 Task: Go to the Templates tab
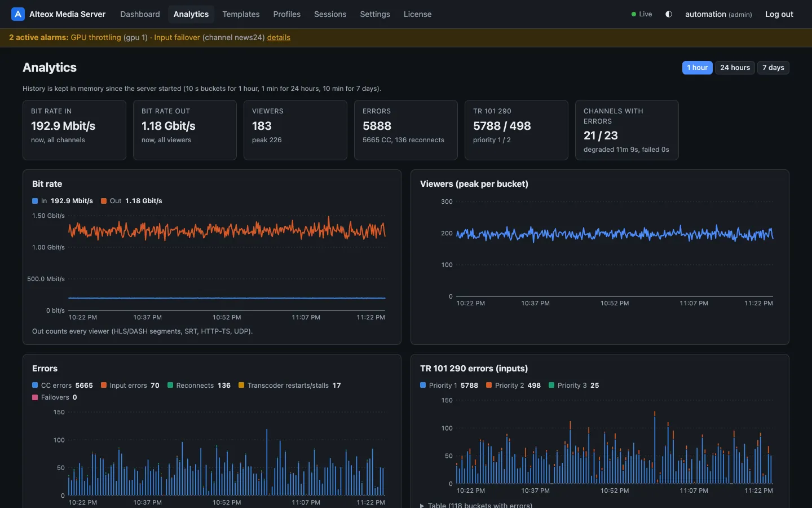click(x=241, y=14)
